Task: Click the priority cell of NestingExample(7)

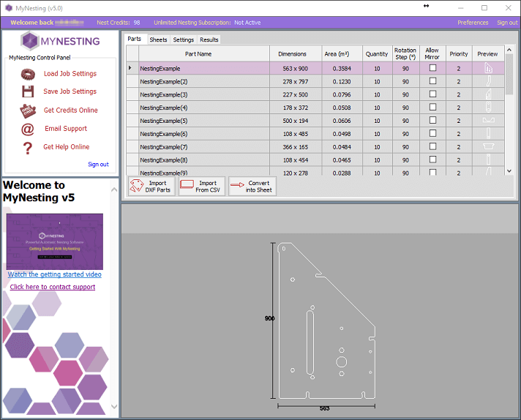Action: pyautogui.click(x=459, y=147)
